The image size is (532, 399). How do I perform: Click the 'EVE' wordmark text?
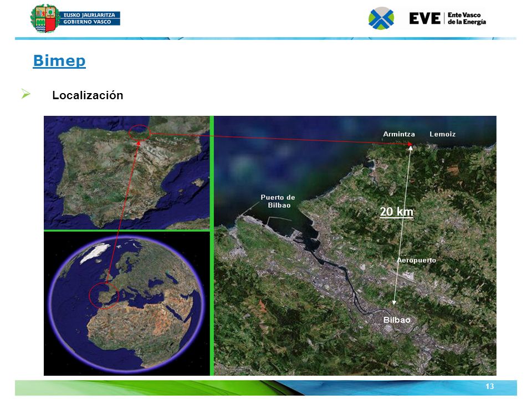pos(425,18)
